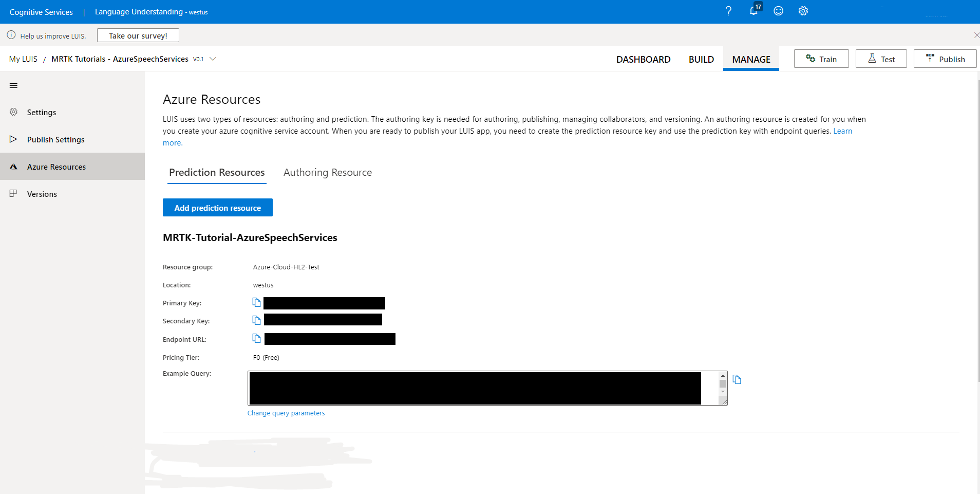Viewport: 980px width, 494px height.
Task: Click the feedback smiley face icon
Action: coord(779,11)
